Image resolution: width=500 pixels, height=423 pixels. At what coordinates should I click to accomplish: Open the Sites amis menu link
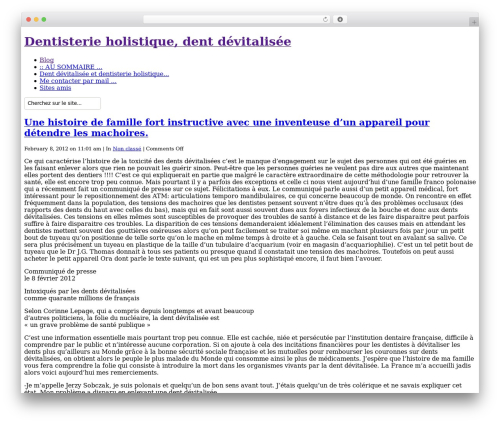coord(55,88)
